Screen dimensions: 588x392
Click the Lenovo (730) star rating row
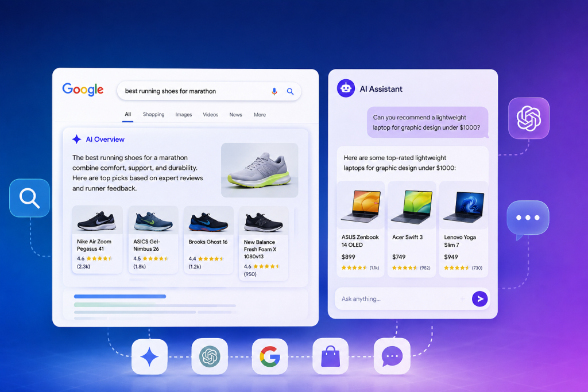coord(463,267)
